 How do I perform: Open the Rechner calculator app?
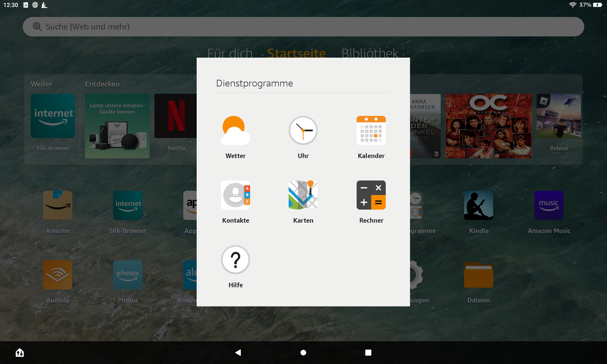[x=371, y=195]
